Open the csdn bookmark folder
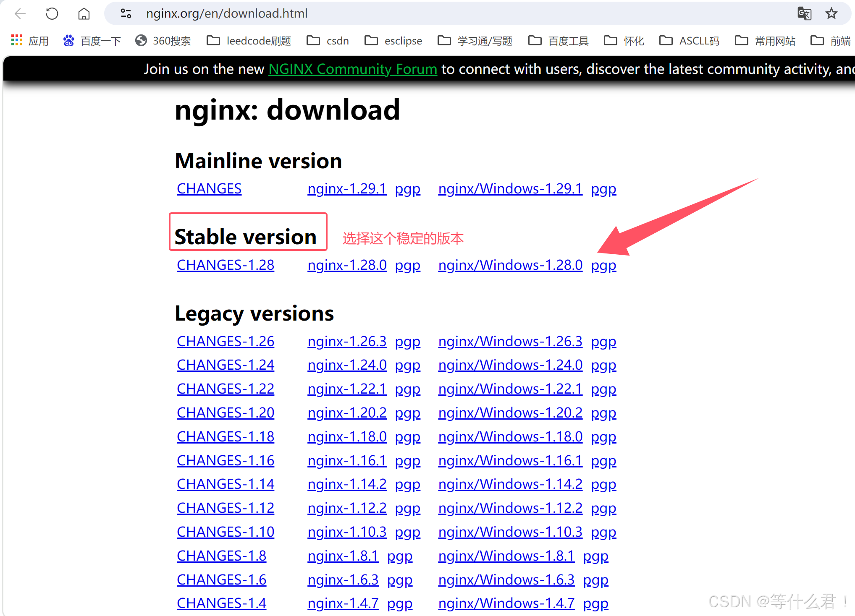The width and height of the screenshot is (855, 616). point(328,41)
